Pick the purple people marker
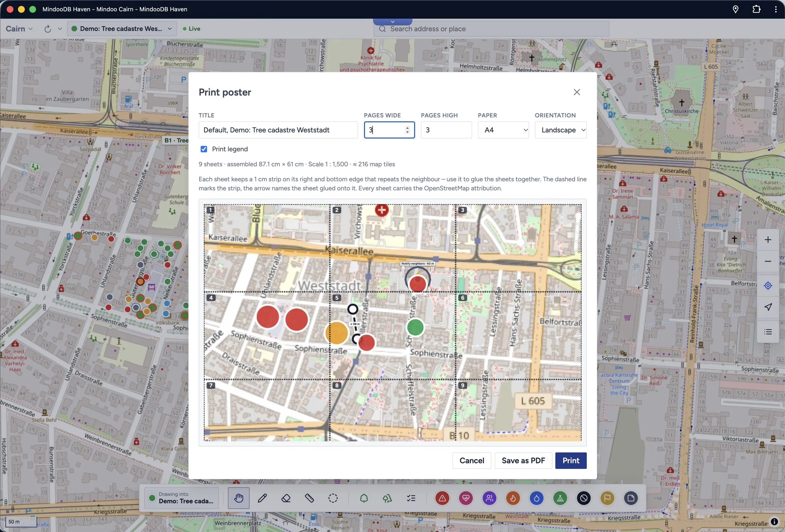Screen dimensions: 785x532 [x=489, y=498]
